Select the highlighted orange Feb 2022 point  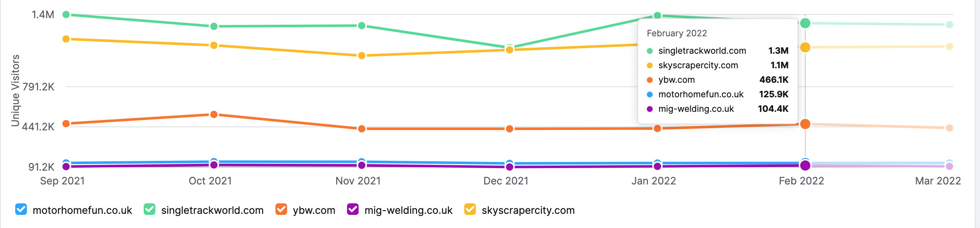805,124
